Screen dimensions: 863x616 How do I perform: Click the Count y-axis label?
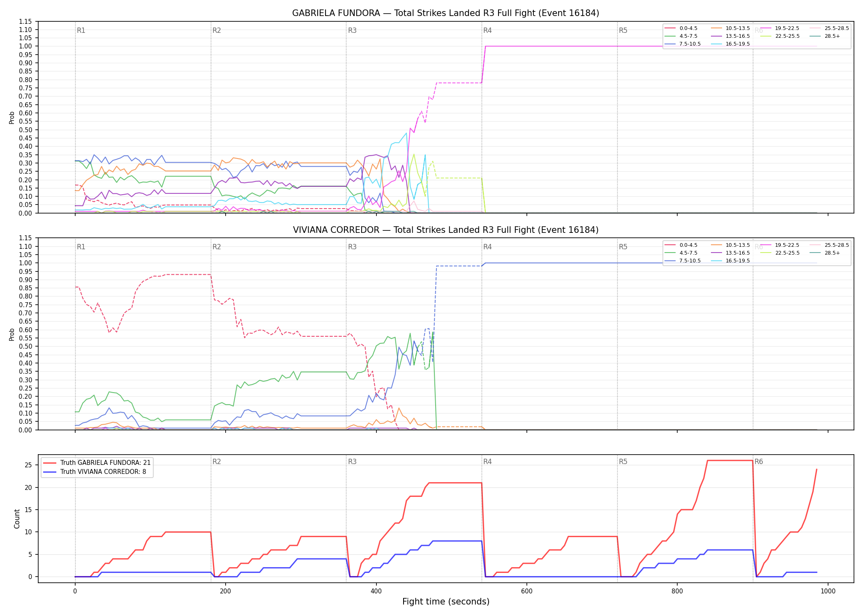(x=17, y=519)
